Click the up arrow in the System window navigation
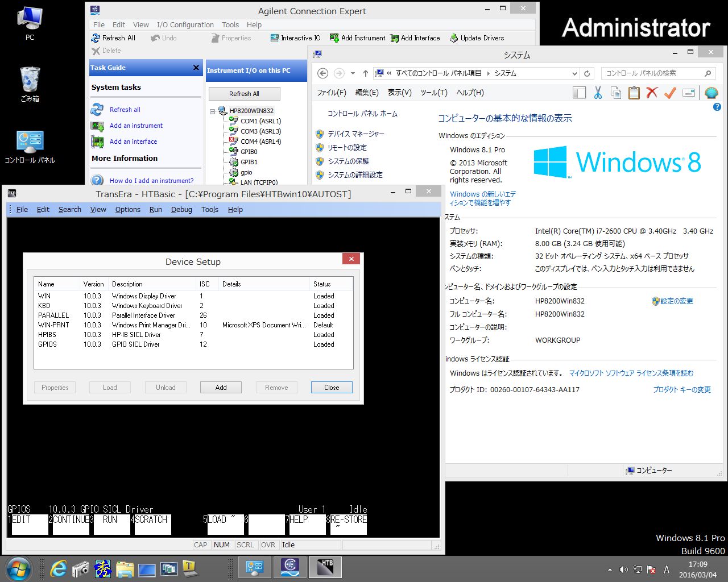The height and width of the screenshot is (582, 728). pos(366,73)
